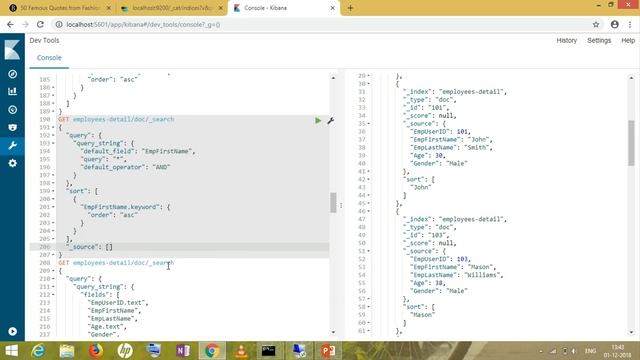Open PowerPoint from taskbar
This screenshot has height=360, width=640.
328,351
